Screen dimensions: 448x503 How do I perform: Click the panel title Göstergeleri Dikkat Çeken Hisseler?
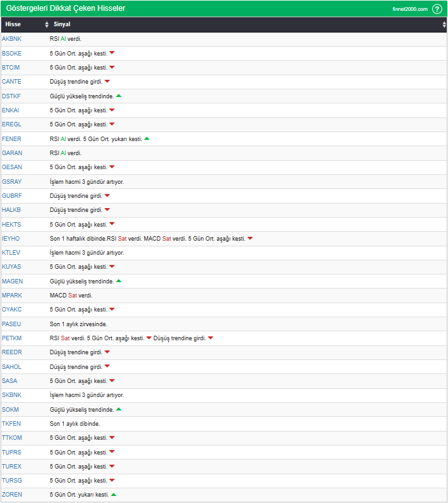65,8
